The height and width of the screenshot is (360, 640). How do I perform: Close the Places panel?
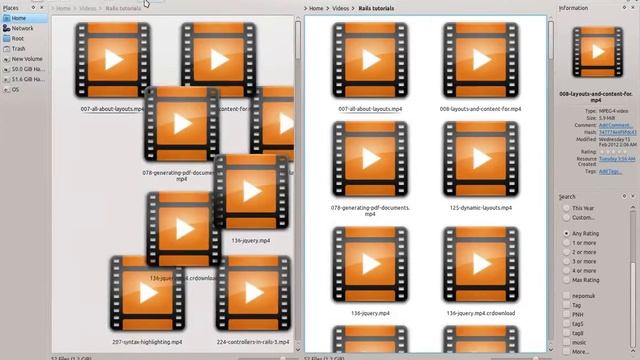42,8
